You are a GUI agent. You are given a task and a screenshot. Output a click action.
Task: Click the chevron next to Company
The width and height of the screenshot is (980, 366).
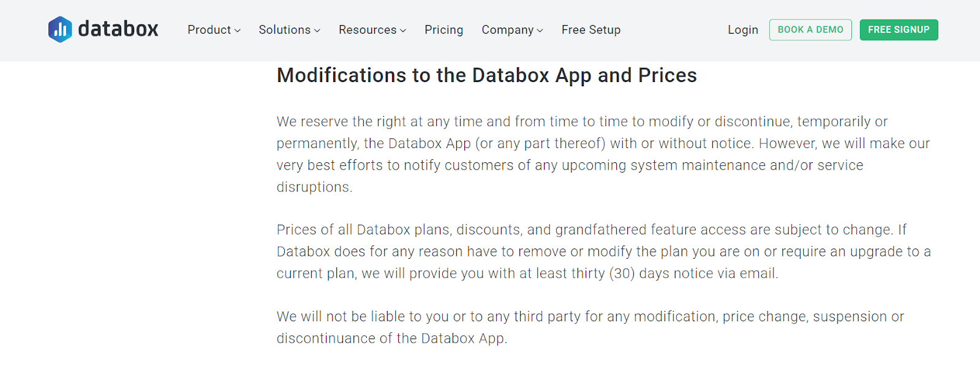tap(540, 31)
